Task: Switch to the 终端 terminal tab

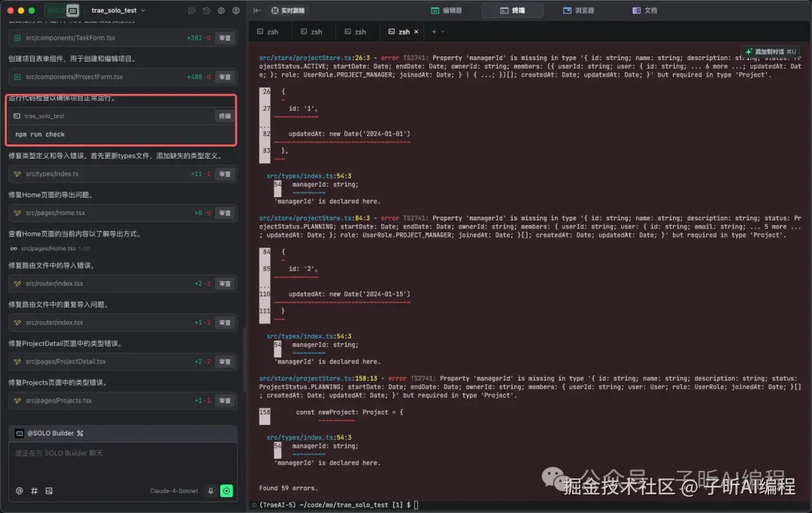Action: [x=512, y=11]
